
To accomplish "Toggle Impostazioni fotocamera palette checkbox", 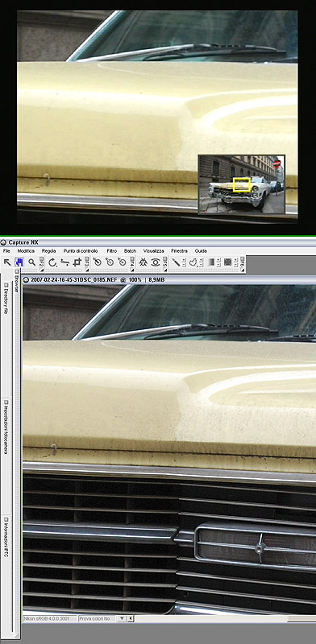I will [x=6, y=401].
